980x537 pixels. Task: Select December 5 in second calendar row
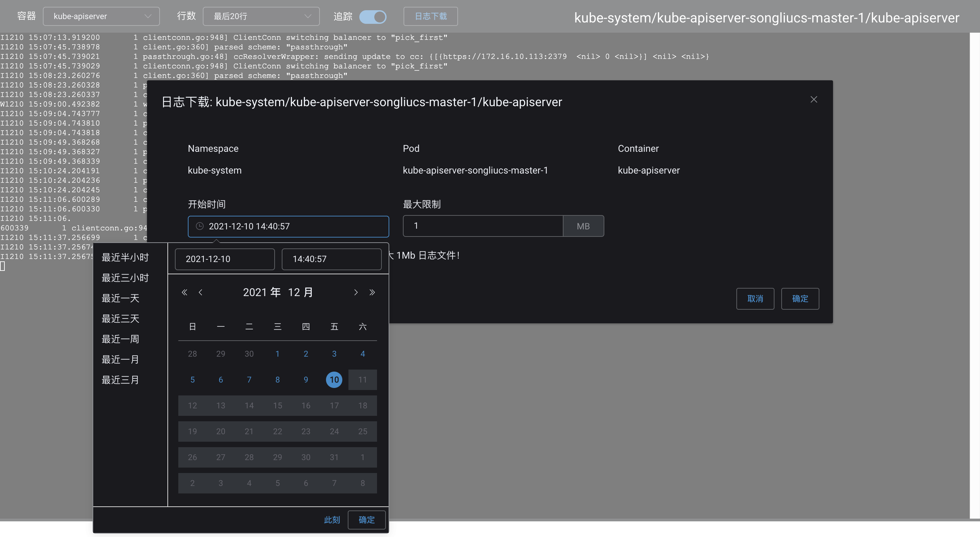[192, 380]
